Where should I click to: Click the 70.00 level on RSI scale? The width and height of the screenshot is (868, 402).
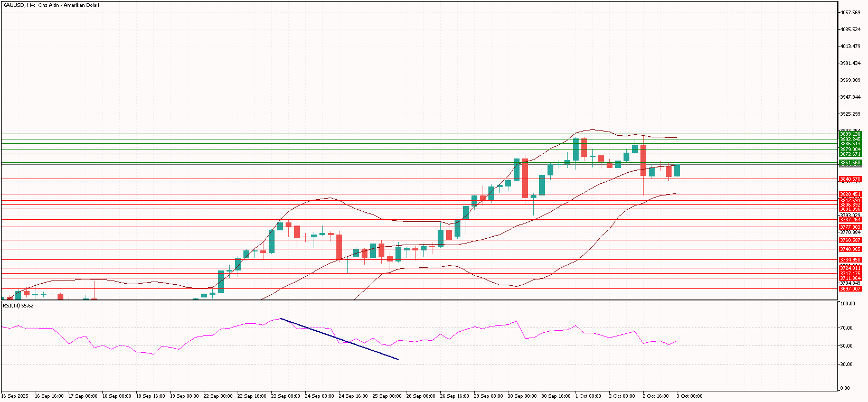[847, 328]
